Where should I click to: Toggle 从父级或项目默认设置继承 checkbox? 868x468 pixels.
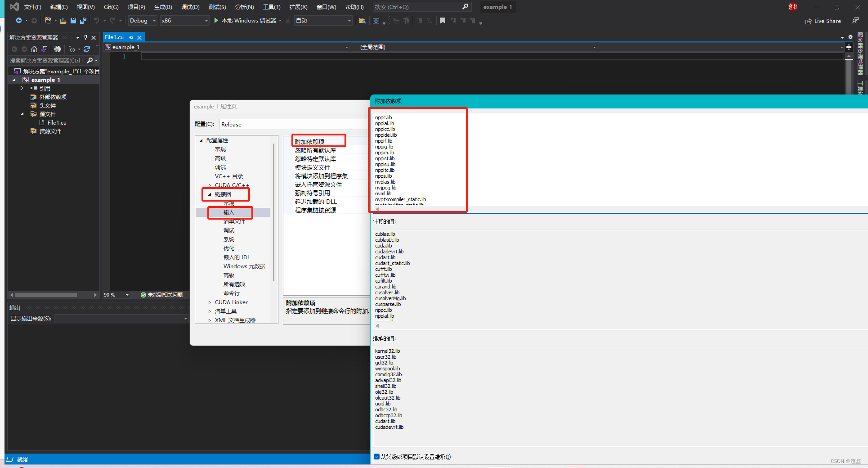[376, 456]
